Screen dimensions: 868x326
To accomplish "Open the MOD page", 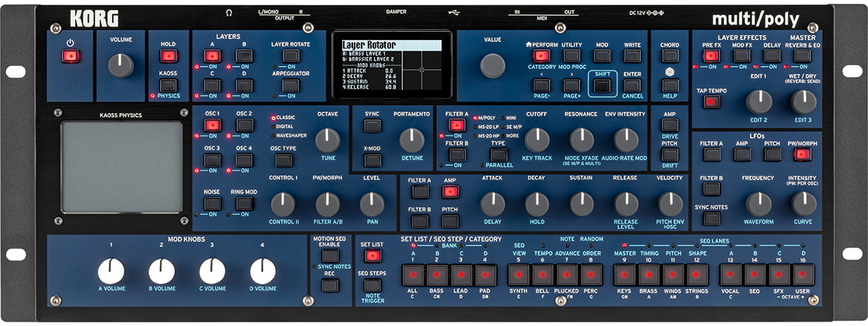I will point(602,56).
